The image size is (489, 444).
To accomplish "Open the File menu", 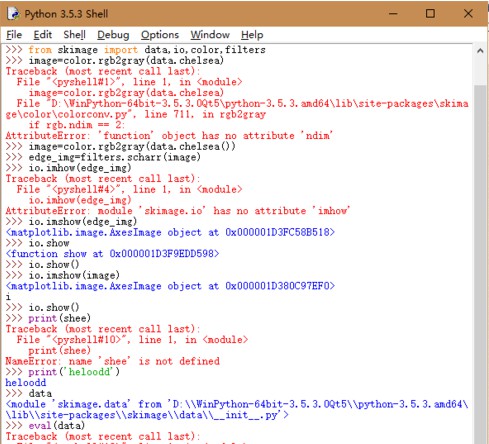I will click(14, 35).
